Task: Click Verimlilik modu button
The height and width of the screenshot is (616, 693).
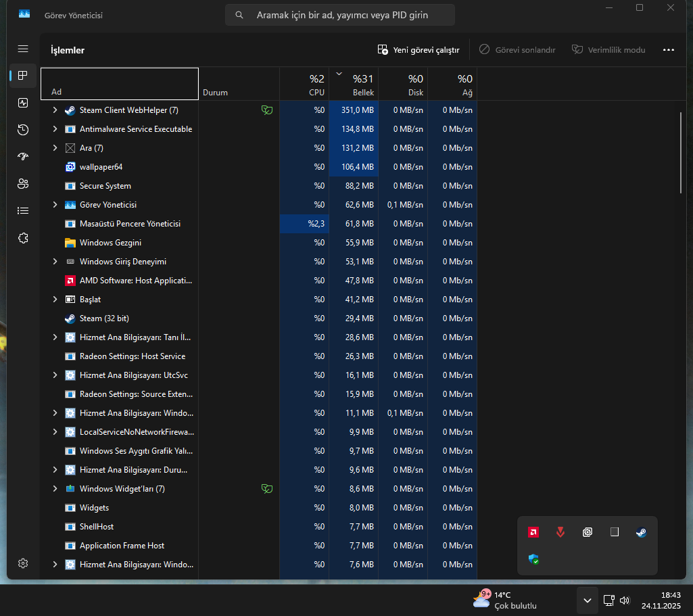Action: point(608,50)
